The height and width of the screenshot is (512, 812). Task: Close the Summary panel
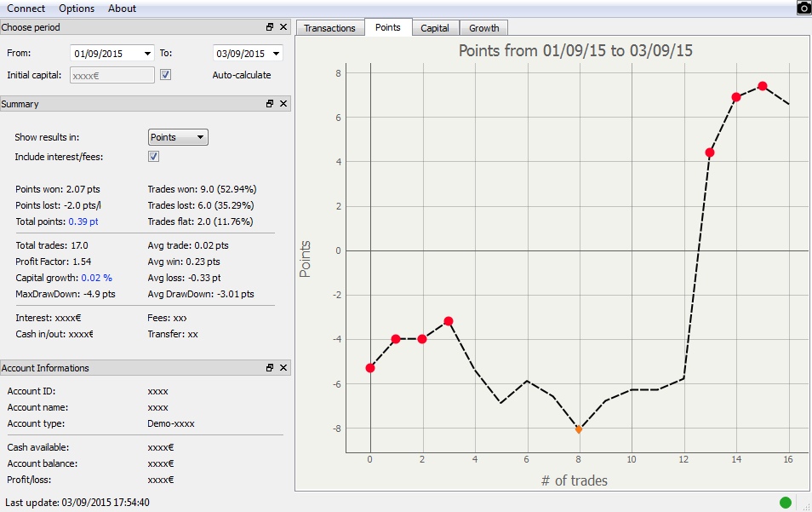click(283, 104)
